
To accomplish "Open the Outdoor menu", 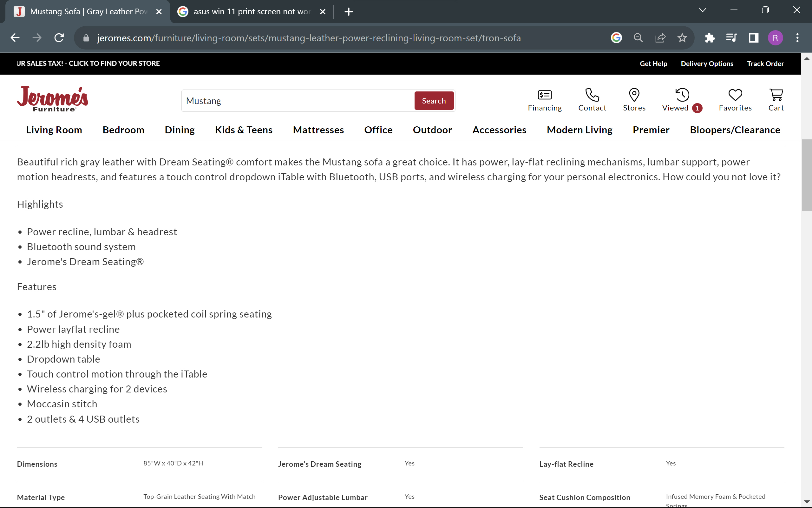I will point(432,130).
